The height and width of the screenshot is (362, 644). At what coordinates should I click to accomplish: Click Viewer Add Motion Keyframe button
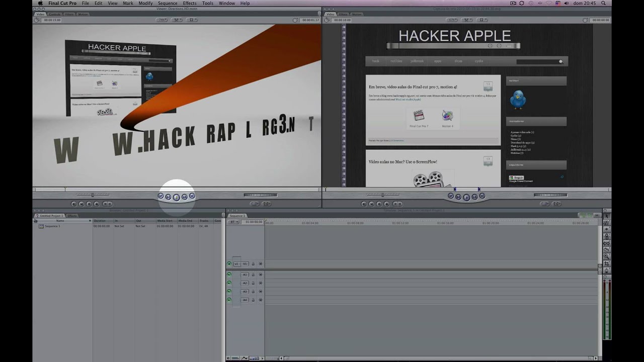pyautogui.click(x=89, y=204)
